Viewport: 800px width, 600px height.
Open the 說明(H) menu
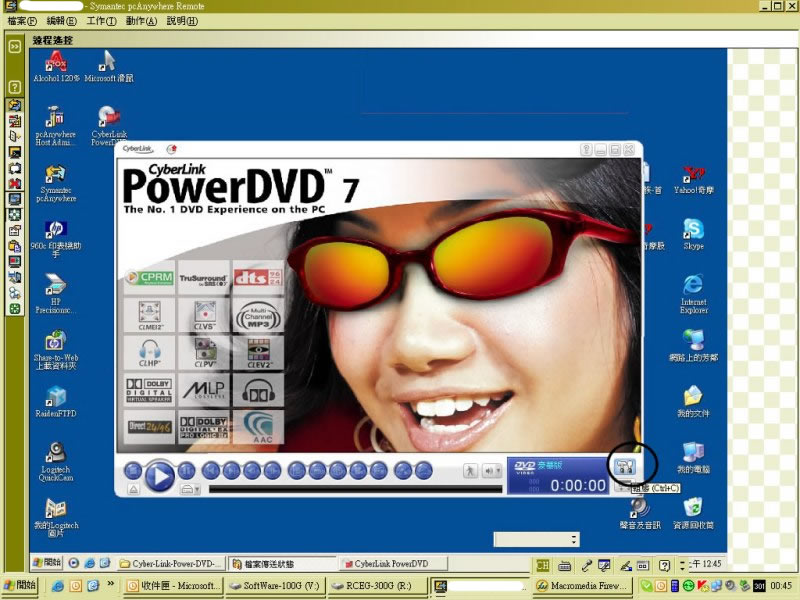(x=182, y=21)
